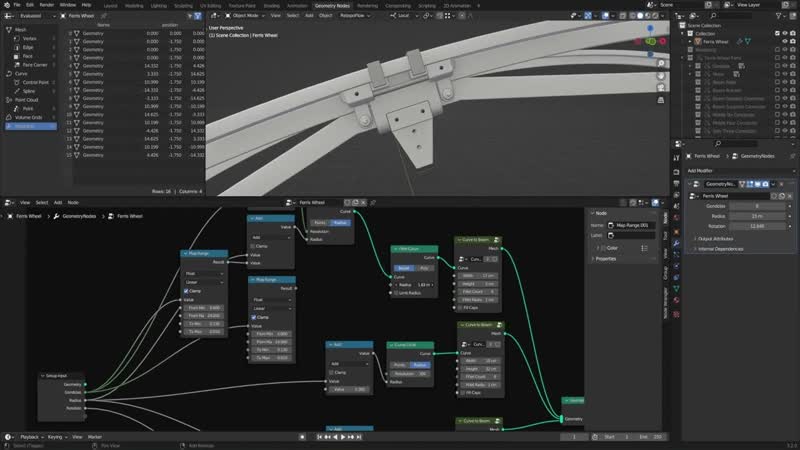This screenshot has height=450, width=800.
Task: Open the viewport View menu
Action: point(276,16)
